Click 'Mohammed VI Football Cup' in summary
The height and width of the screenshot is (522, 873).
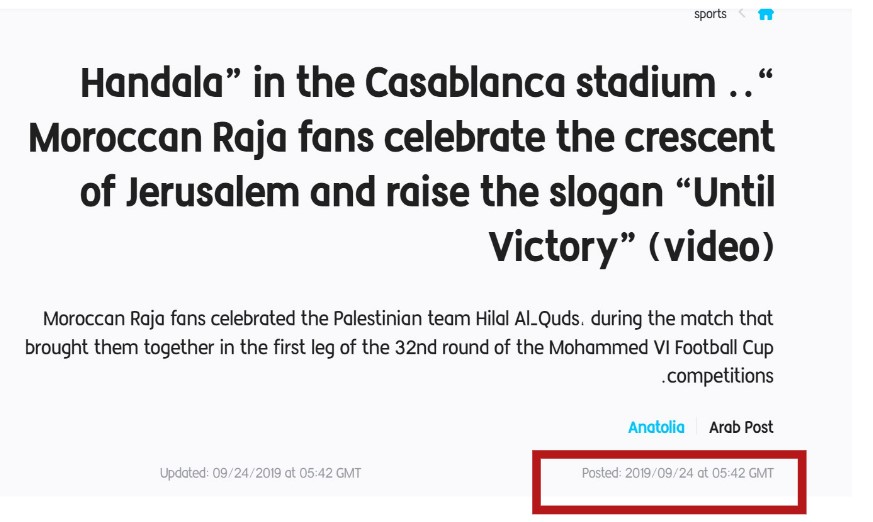(673, 348)
